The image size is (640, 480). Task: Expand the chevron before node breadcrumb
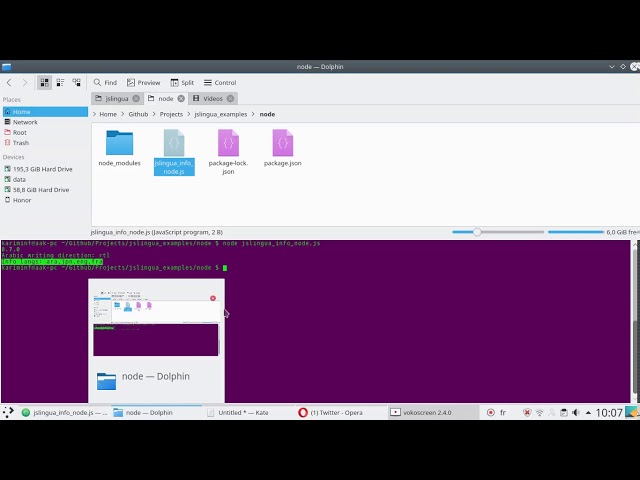click(x=253, y=114)
